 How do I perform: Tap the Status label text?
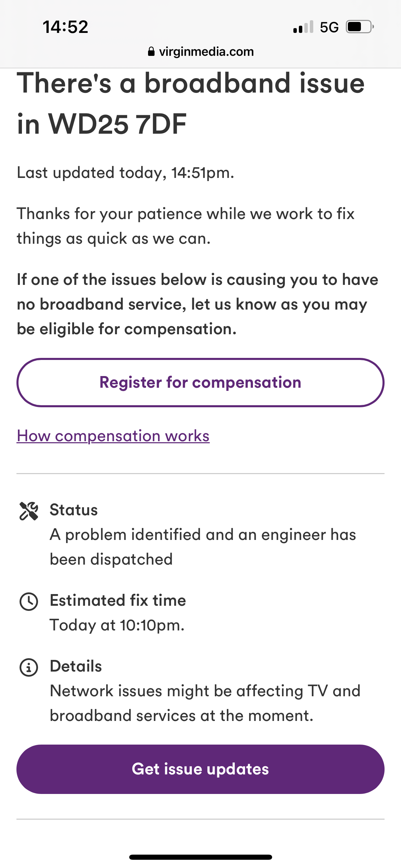click(x=74, y=510)
